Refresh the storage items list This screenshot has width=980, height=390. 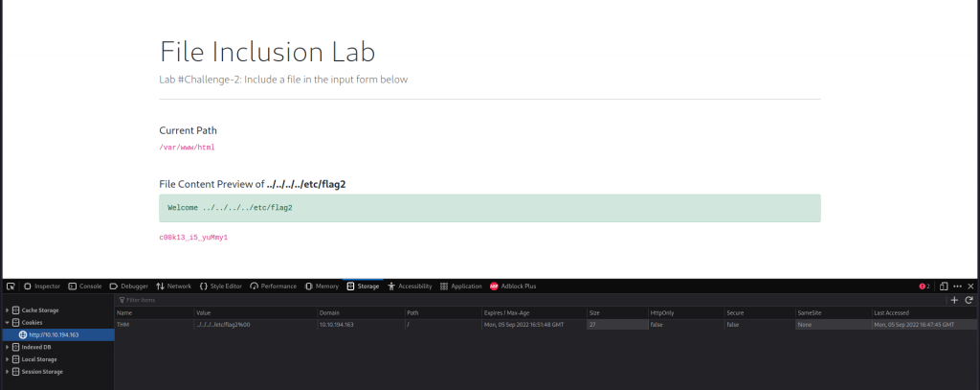(x=969, y=300)
